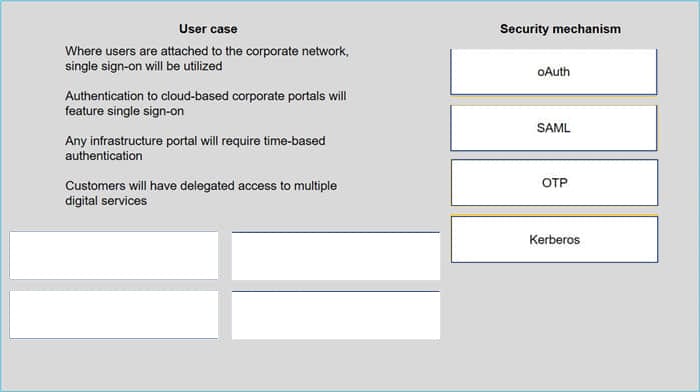Click the word 'Kerberos' label text
700x392 pixels.
[x=554, y=240]
